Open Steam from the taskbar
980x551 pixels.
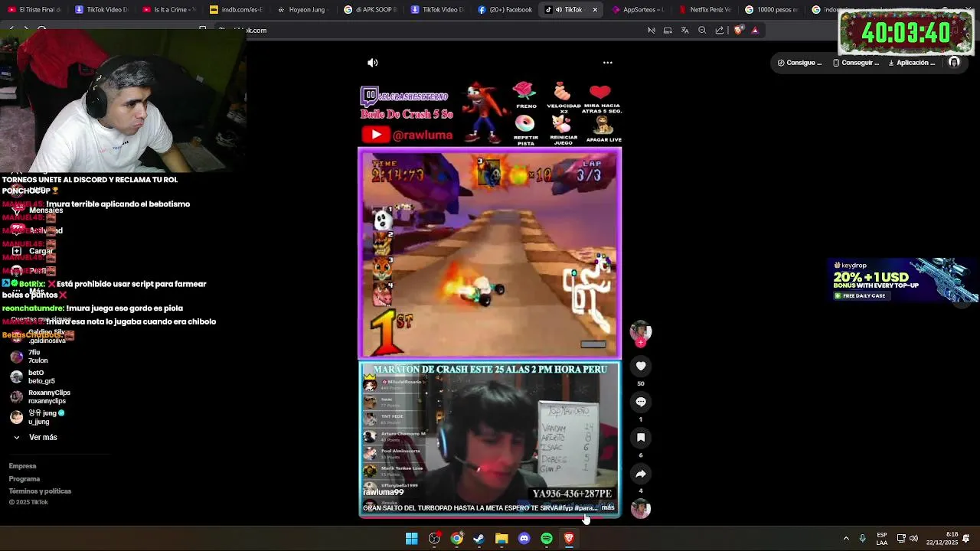point(479,539)
